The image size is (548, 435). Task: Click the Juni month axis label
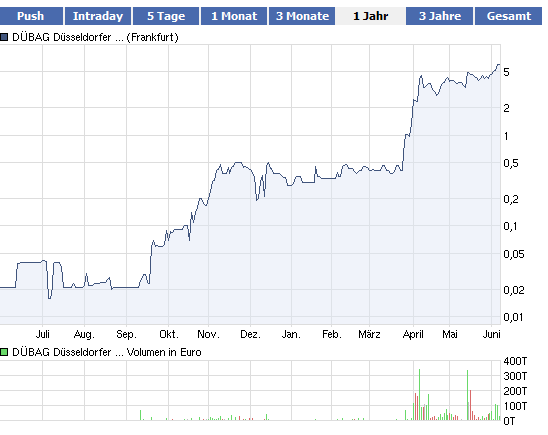tap(491, 334)
